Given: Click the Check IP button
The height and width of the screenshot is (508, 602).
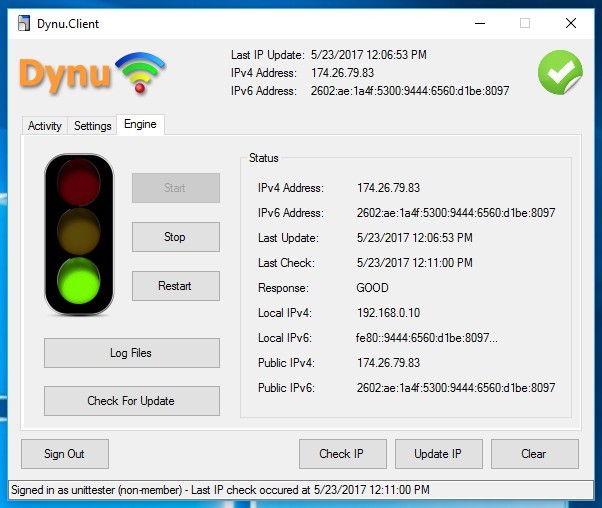Looking at the screenshot, I should [343, 454].
